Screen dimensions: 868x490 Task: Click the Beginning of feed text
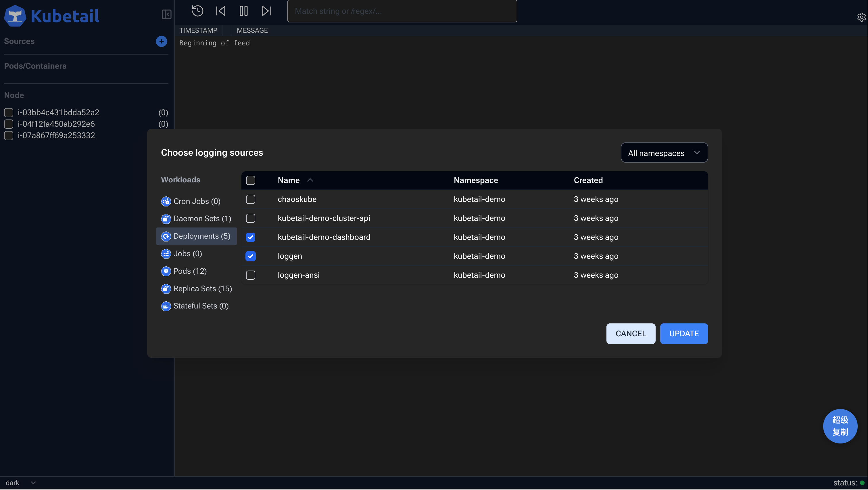point(214,43)
